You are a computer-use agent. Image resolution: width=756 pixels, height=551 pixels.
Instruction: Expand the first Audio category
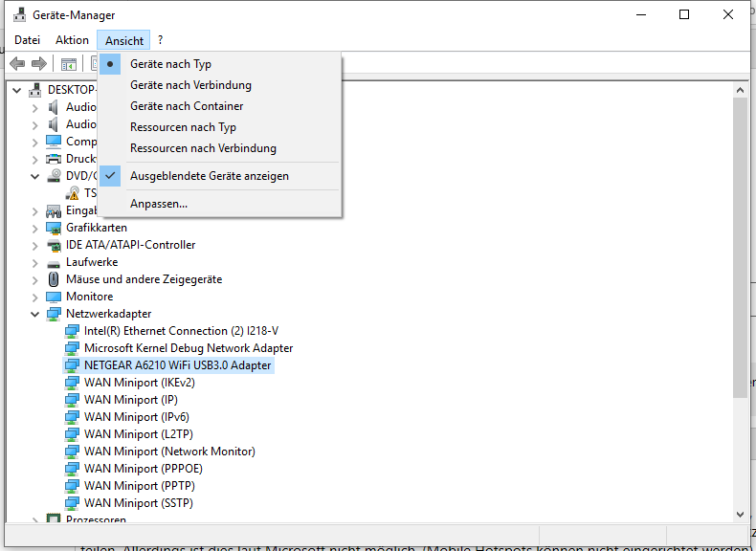click(x=35, y=108)
